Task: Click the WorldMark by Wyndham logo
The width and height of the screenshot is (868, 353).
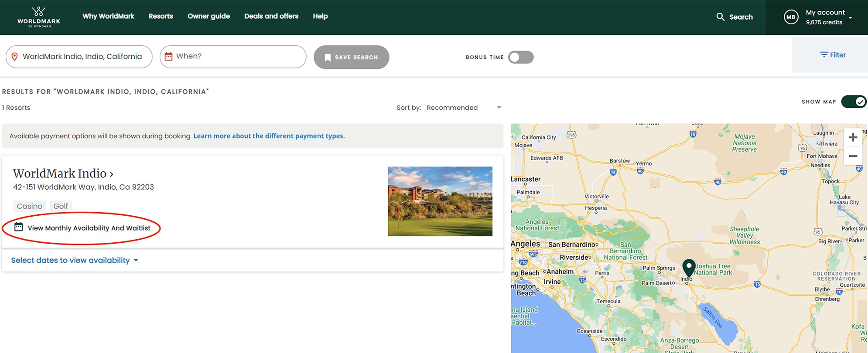Action: [39, 17]
